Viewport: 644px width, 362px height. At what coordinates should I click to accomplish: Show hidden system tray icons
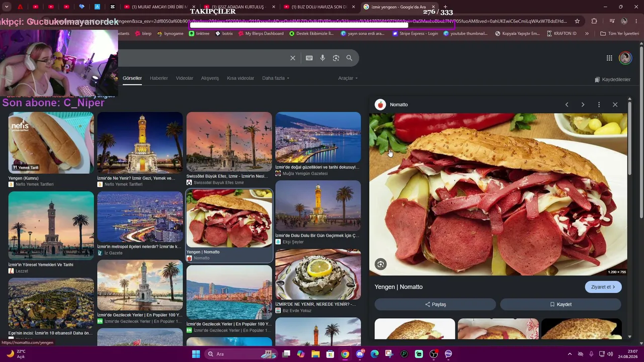click(570, 354)
